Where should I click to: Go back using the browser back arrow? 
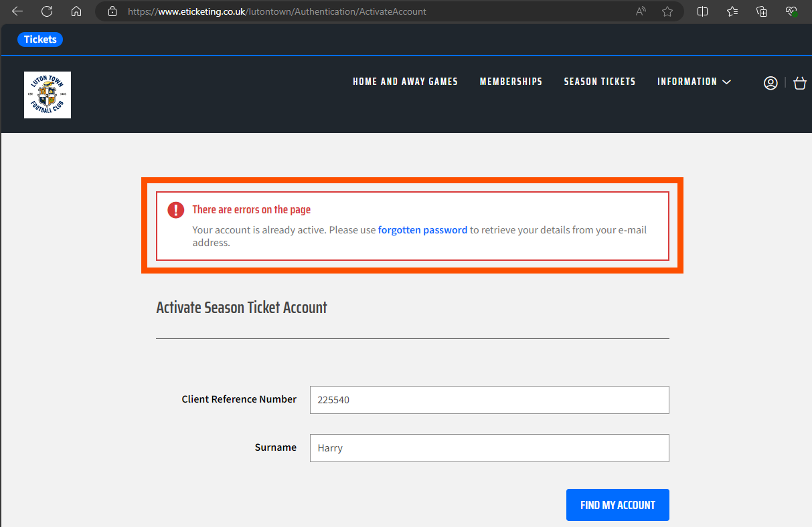pyautogui.click(x=17, y=11)
